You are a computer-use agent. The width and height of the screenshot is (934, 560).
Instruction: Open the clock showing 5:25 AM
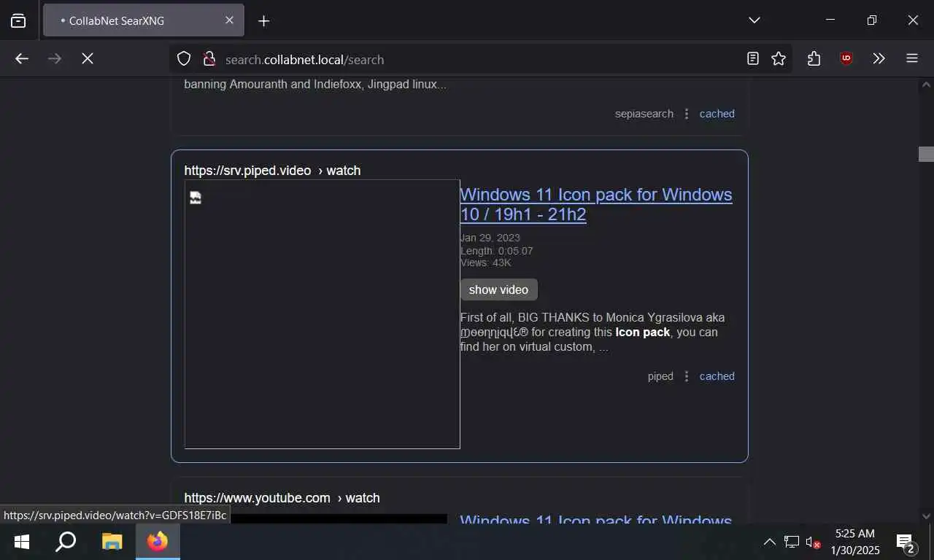(x=855, y=542)
